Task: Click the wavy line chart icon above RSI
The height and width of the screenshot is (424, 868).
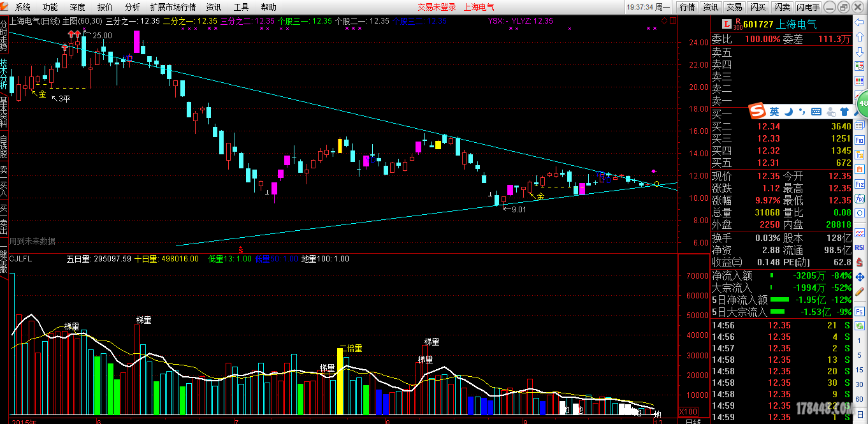Action: (860, 232)
